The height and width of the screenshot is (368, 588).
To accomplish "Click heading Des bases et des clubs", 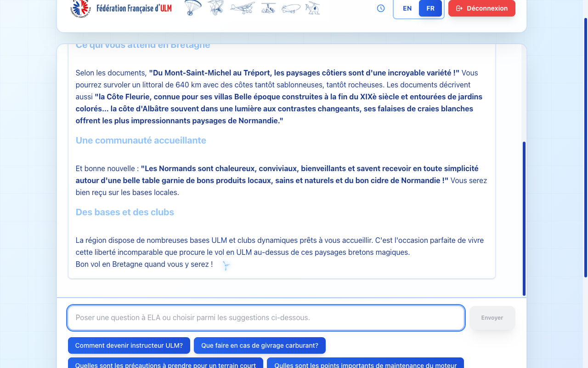I will click(125, 212).
